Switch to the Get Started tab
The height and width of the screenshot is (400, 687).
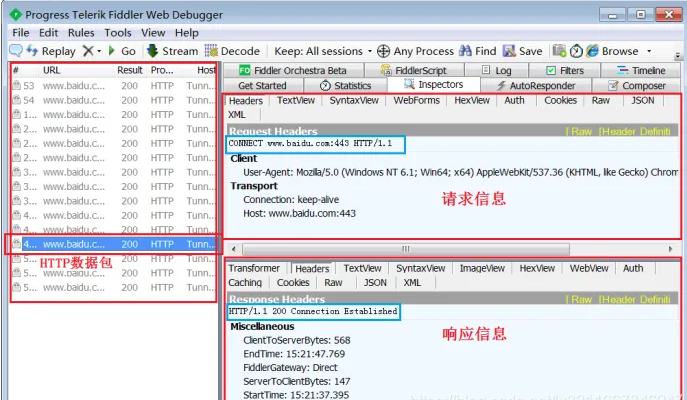point(262,85)
